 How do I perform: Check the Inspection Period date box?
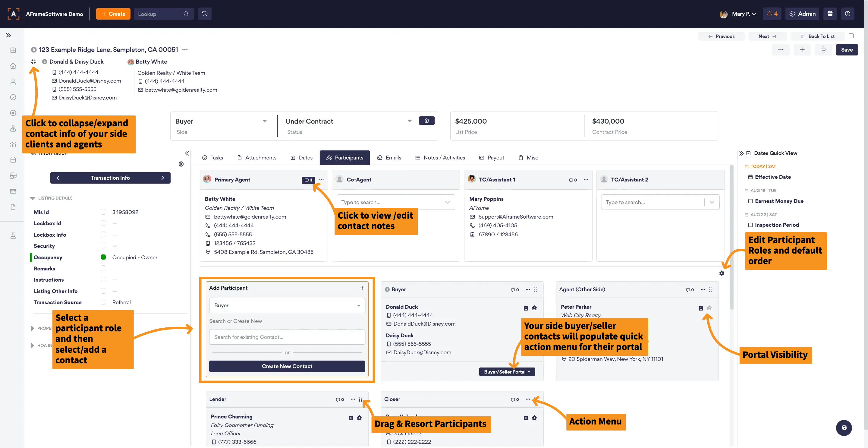(x=750, y=225)
